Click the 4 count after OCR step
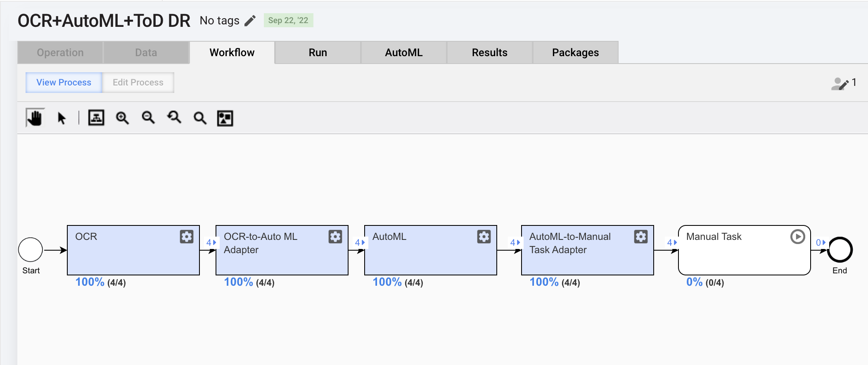The height and width of the screenshot is (365, 868). point(211,242)
